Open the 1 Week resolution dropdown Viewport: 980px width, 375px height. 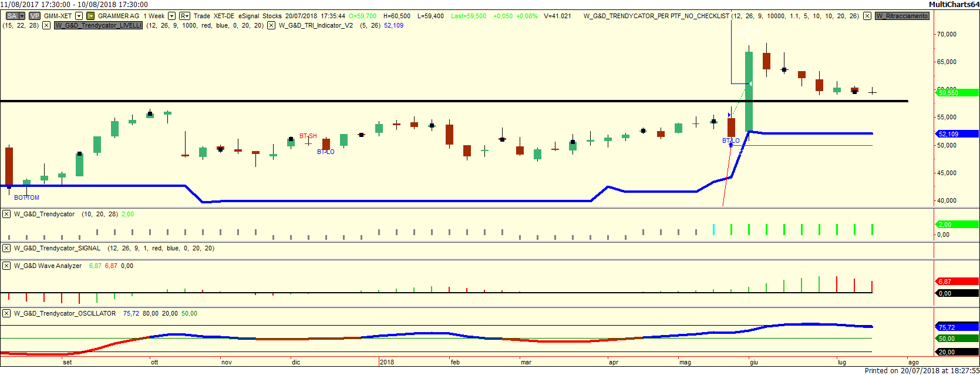coord(171,16)
